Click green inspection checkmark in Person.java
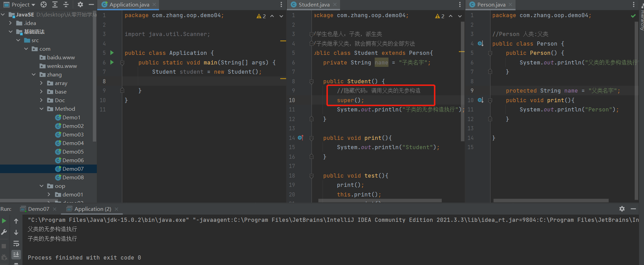 pos(633,16)
